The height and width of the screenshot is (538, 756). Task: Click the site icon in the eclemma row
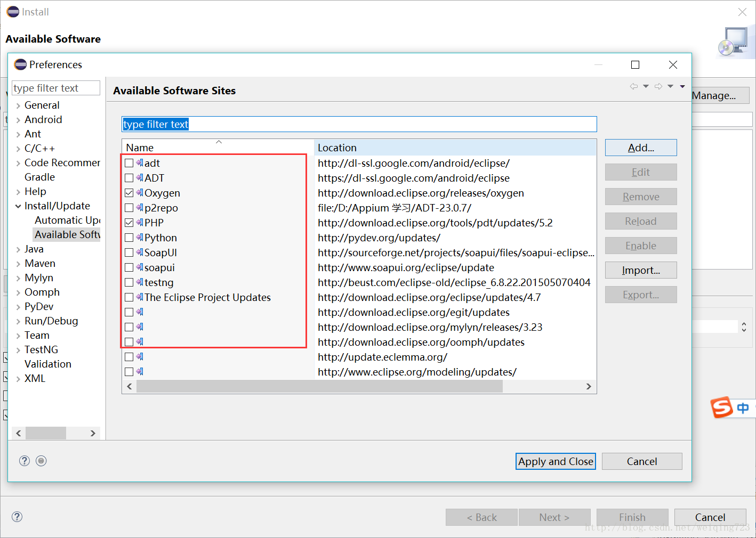pos(140,356)
